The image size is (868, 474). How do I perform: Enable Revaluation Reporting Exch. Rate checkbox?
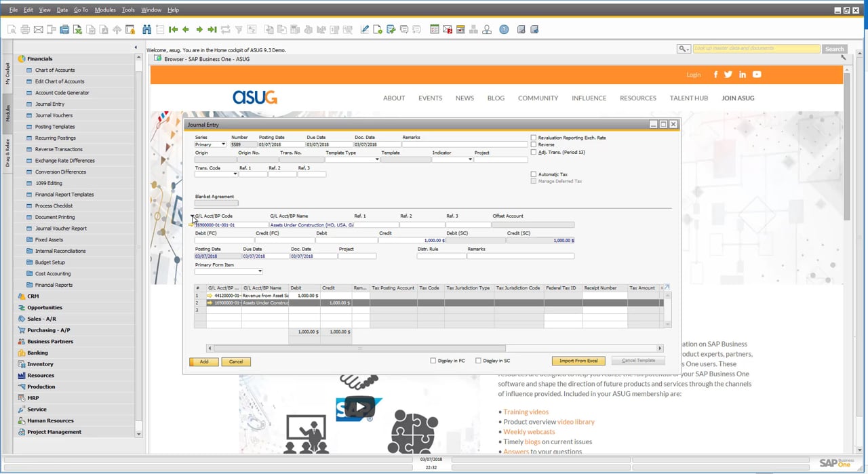click(534, 138)
